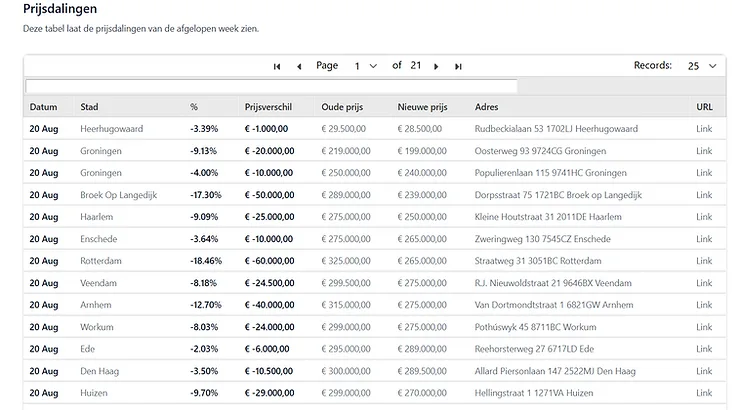Open the Link for Rudbeckialaan 53 Heerhugowaard
Image resolution: width=740 pixels, height=410 pixels.
click(704, 129)
